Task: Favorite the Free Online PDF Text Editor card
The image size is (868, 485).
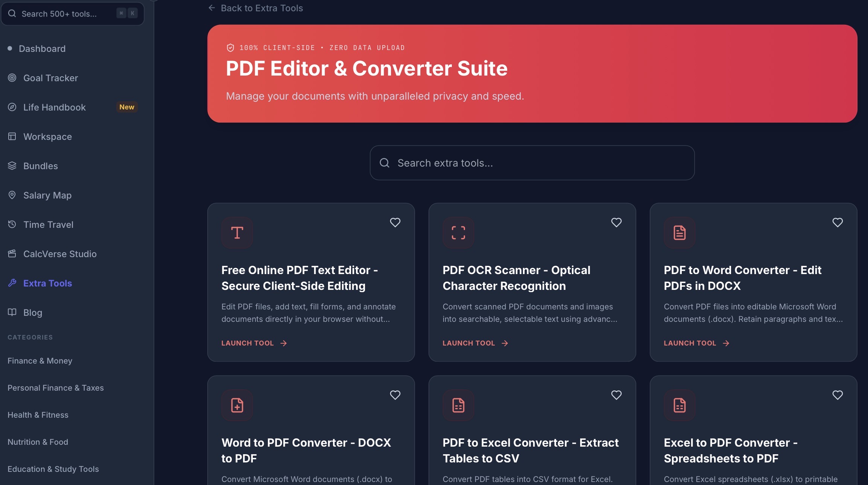Action: (395, 223)
